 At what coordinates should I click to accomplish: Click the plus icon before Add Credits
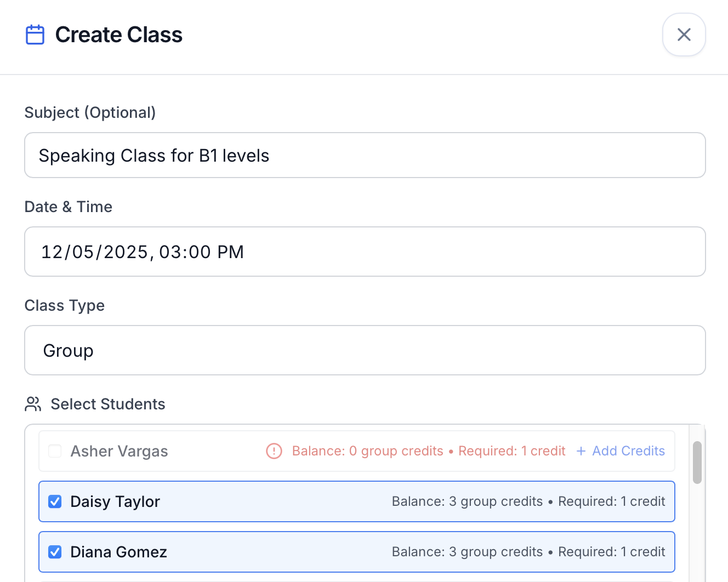point(581,451)
